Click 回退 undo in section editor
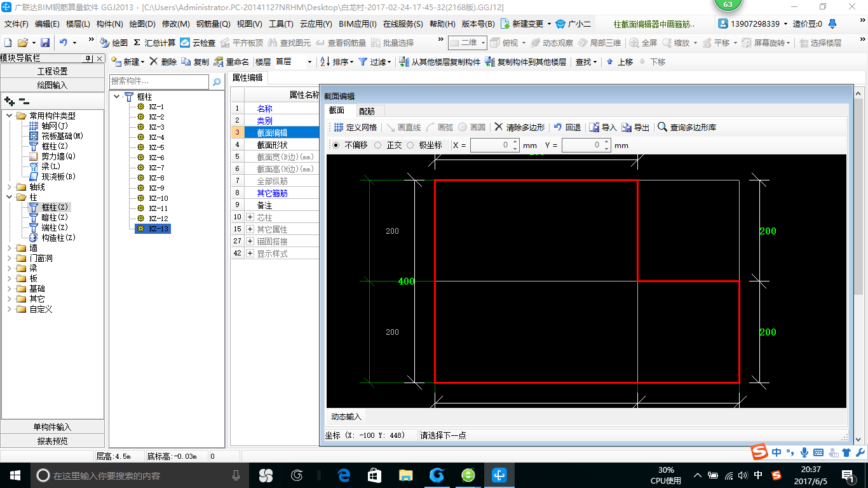 (x=567, y=127)
